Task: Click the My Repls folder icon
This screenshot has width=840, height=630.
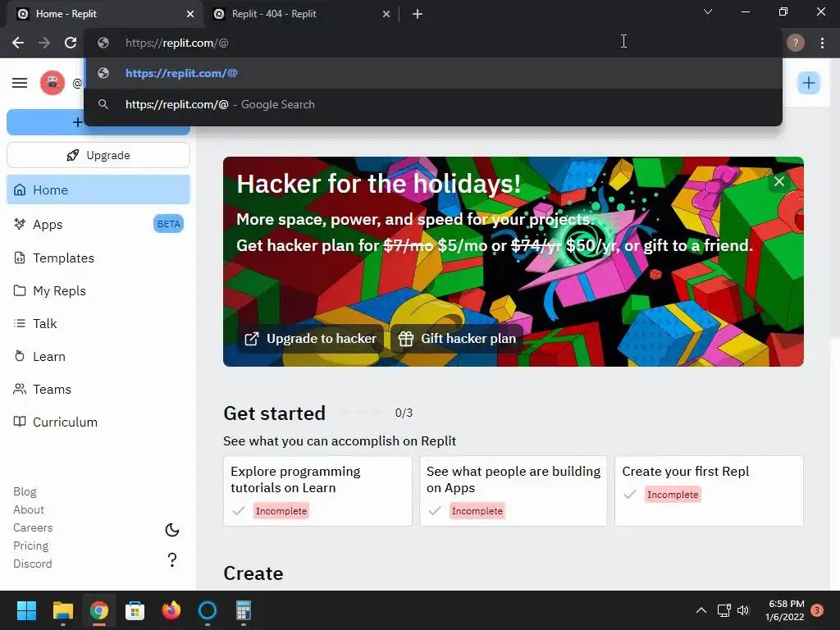Action: (x=20, y=290)
